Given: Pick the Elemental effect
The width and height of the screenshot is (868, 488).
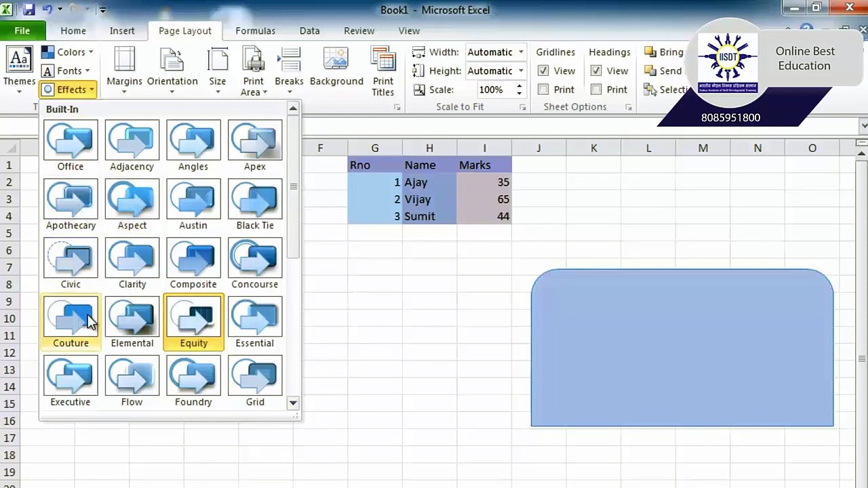Looking at the screenshot, I should (132, 323).
